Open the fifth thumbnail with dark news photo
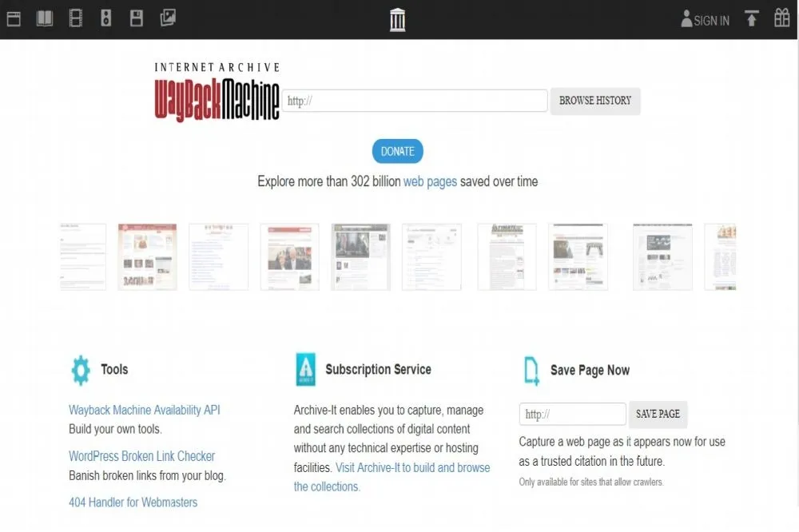799x532 pixels. click(361, 257)
